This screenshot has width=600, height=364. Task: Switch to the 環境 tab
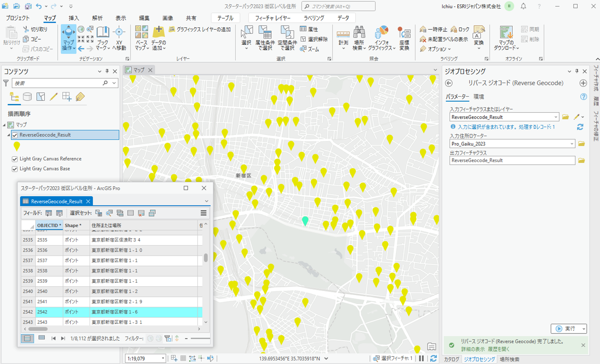pyautogui.click(x=479, y=97)
